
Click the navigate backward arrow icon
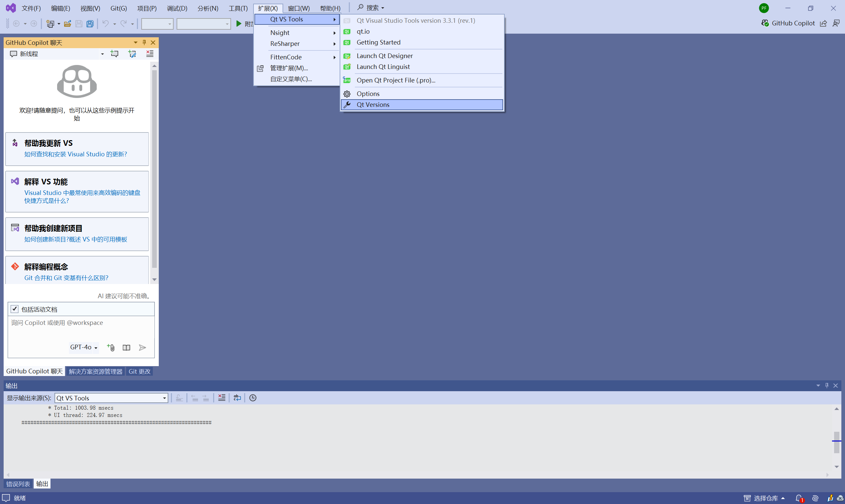16,23
